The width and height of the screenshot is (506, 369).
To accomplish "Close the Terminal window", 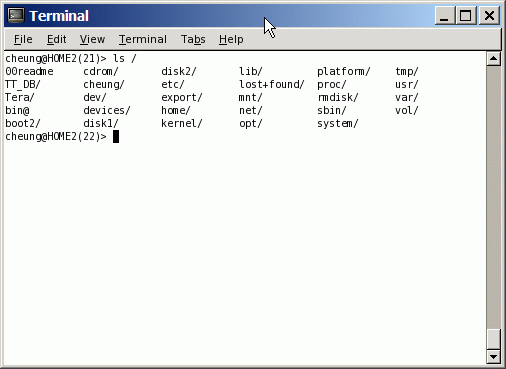I will click(489, 15).
